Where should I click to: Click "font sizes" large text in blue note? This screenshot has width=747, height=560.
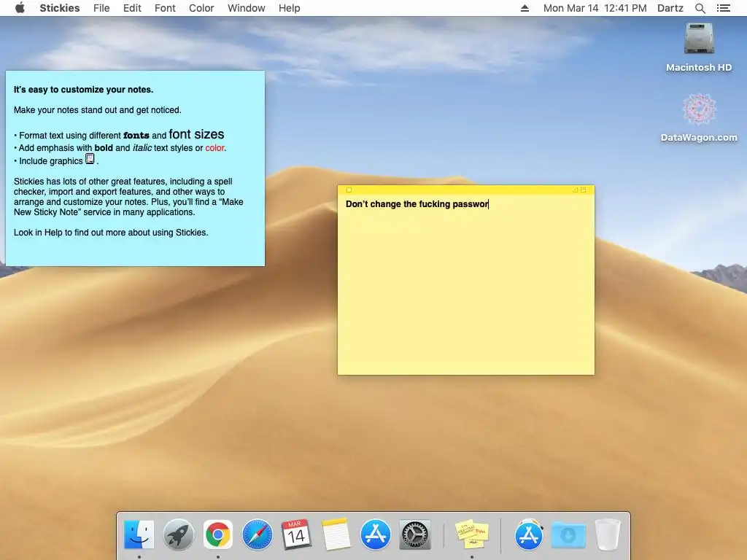point(196,134)
